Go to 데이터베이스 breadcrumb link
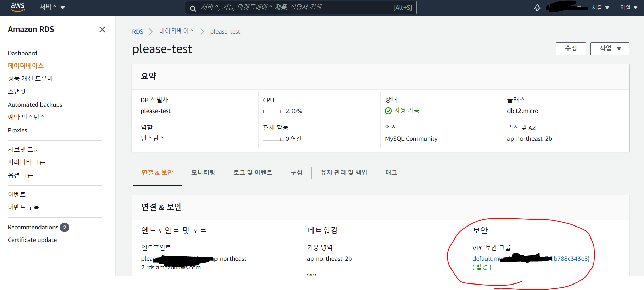Image resolution: width=644 pixels, height=290 pixels. [x=177, y=31]
